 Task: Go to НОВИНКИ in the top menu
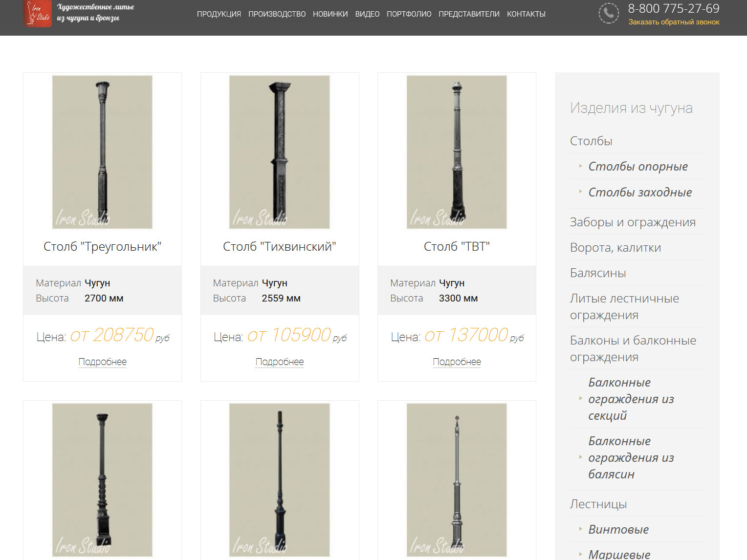(x=330, y=14)
